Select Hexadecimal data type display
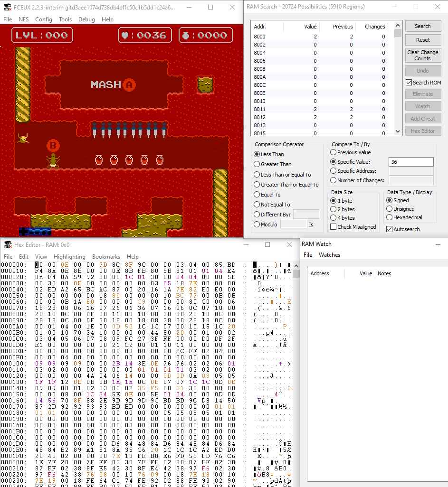 click(x=404, y=217)
